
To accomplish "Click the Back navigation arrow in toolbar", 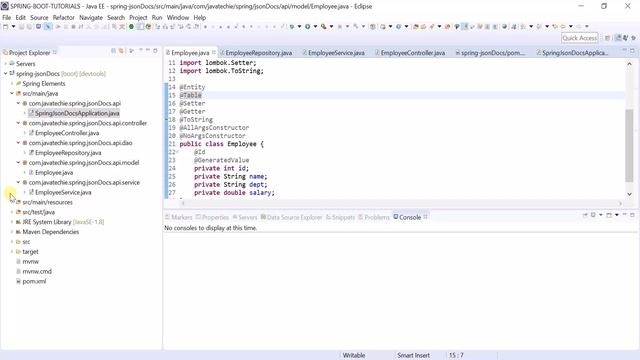I will coord(563,27).
